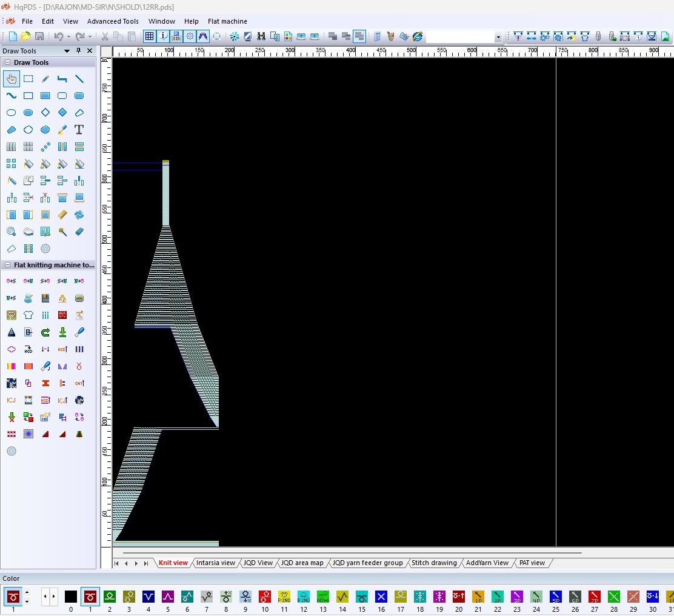The height and width of the screenshot is (616, 674).
Task: Collapse the Draw Tools section
Action: click(x=8, y=62)
